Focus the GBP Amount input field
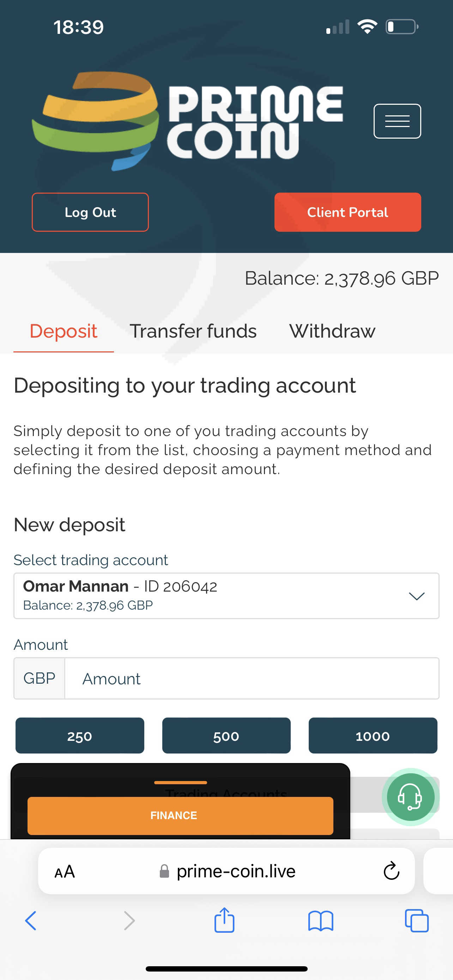This screenshot has width=453, height=980. click(251, 678)
